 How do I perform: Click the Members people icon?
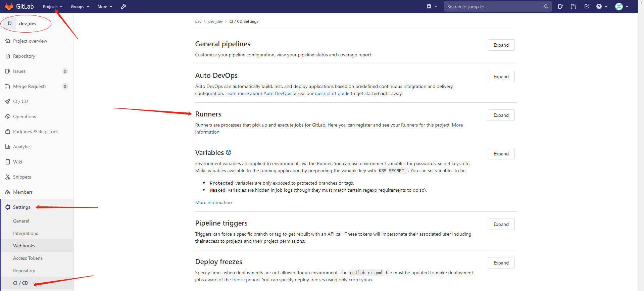8,192
